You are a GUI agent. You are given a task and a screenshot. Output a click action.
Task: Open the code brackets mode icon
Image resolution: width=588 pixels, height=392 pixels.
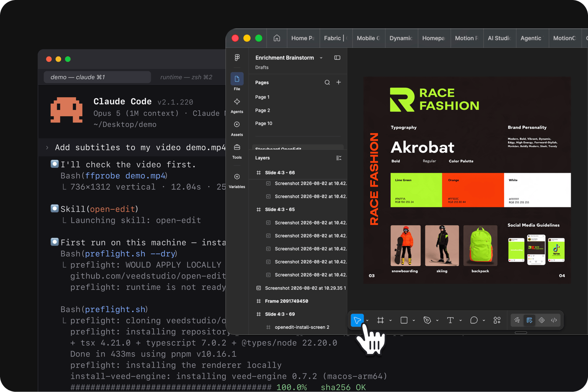(554, 320)
